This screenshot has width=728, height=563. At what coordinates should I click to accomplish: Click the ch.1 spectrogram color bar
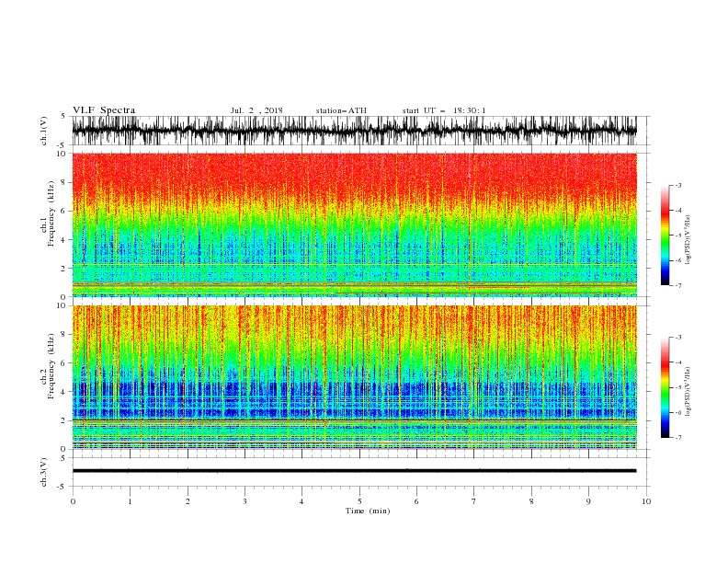pyautogui.click(x=665, y=236)
